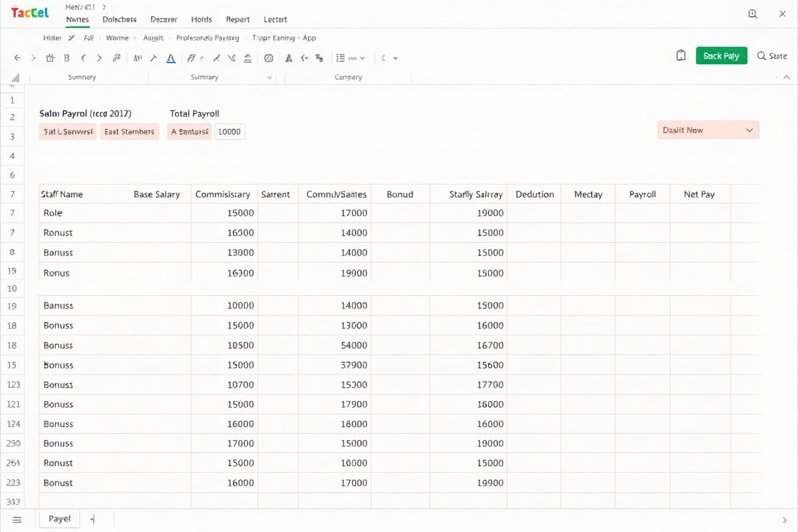Image resolution: width=798 pixels, height=532 pixels.
Task: Click the green Back Pay button
Action: pos(722,56)
